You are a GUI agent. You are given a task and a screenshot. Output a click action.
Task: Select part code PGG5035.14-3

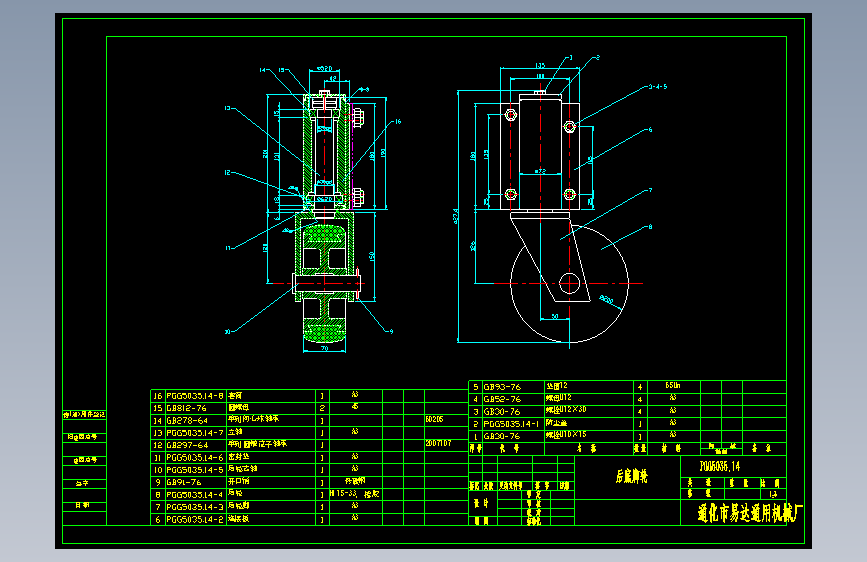[x=195, y=507]
